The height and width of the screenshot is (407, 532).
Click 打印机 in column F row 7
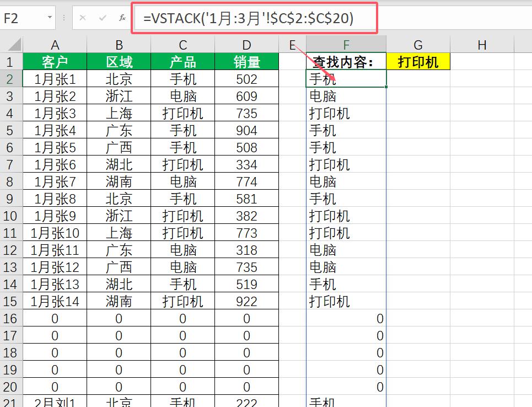click(x=346, y=164)
